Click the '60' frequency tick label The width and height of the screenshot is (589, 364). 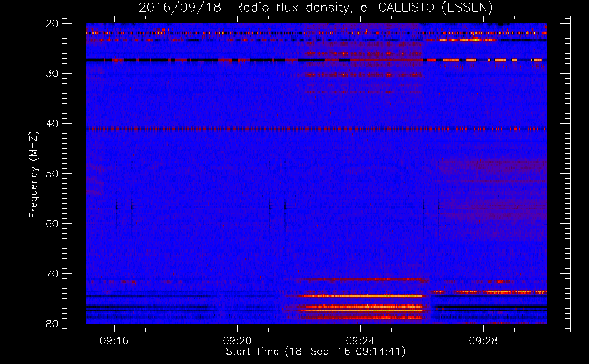(x=52, y=223)
